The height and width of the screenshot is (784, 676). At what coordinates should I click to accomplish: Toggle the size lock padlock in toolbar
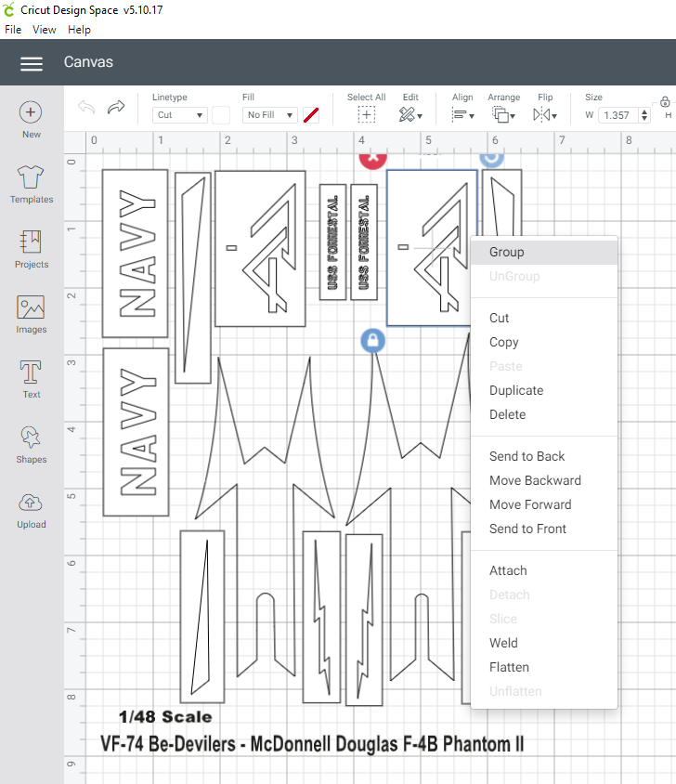point(665,102)
